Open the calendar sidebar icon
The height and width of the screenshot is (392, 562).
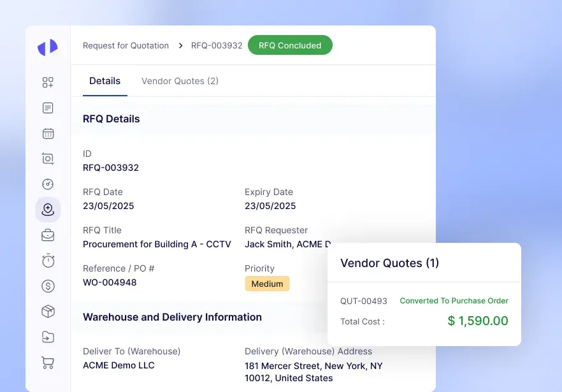coord(48,133)
